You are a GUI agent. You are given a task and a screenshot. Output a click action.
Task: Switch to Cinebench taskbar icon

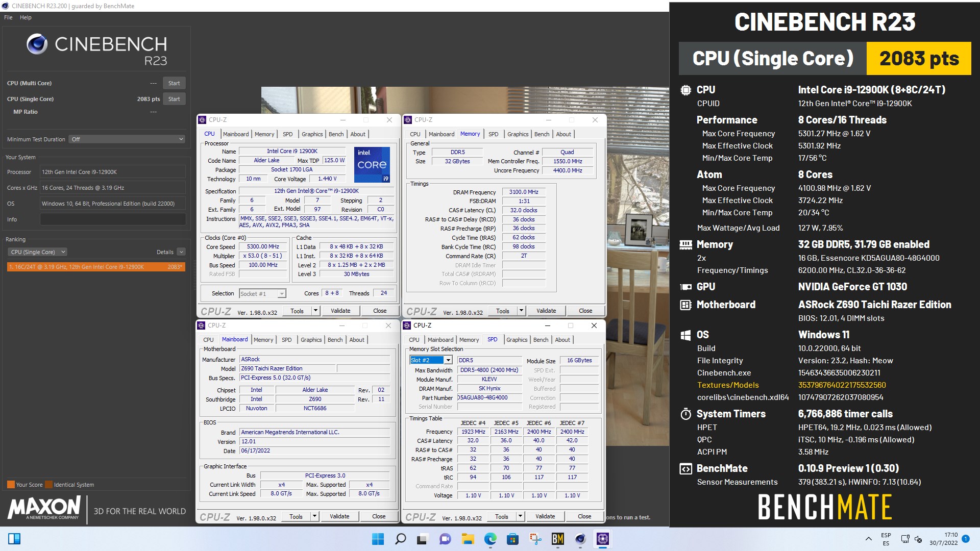click(x=580, y=539)
